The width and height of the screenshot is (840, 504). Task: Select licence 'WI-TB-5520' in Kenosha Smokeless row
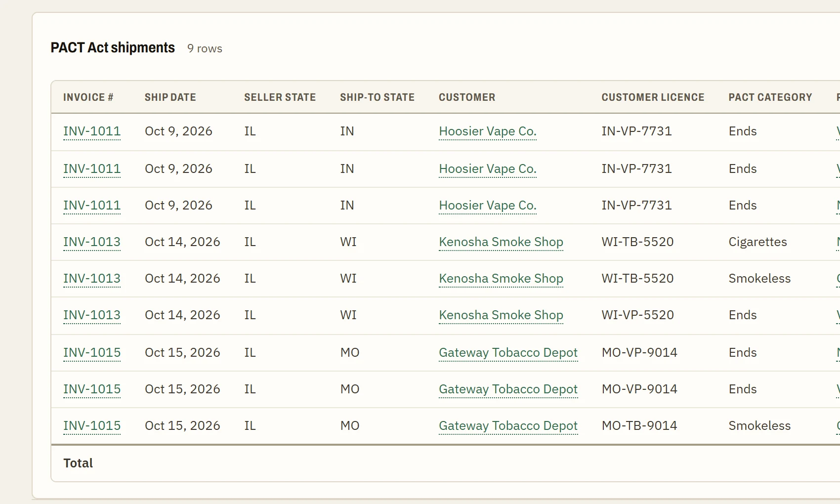(637, 279)
